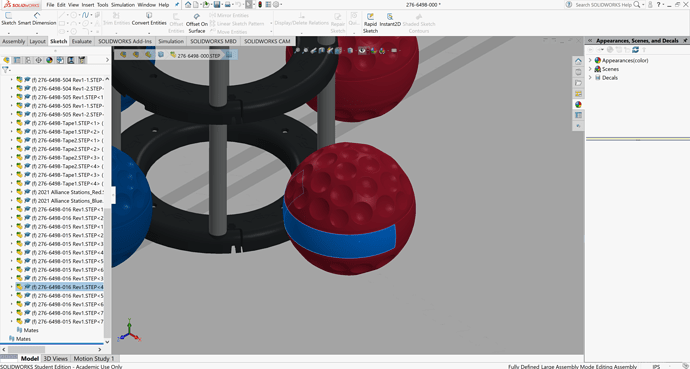Switch to the Evaluate tab
The image size is (690, 369).
[x=82, y=41]
